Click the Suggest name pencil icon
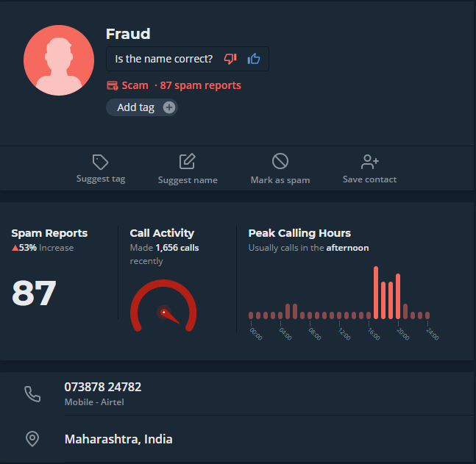This screenshot has width=476, height=464. tap(188, 162)
